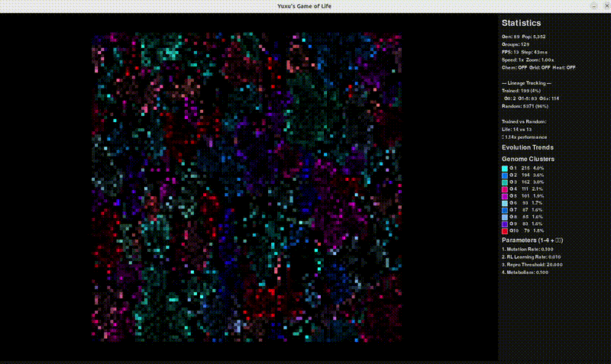Click the Pop: 5,352 population value
This screenshot has height=364, width=611.
pos(534,37)
